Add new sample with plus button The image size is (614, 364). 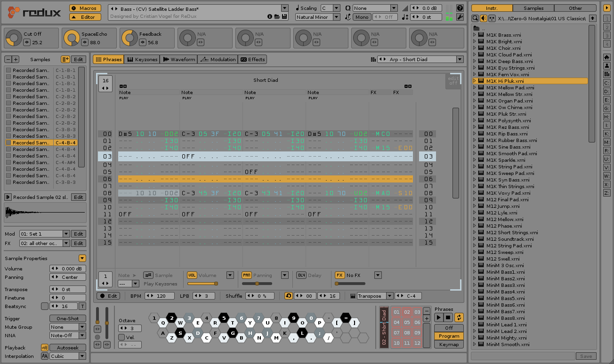(x=16, y=59)
